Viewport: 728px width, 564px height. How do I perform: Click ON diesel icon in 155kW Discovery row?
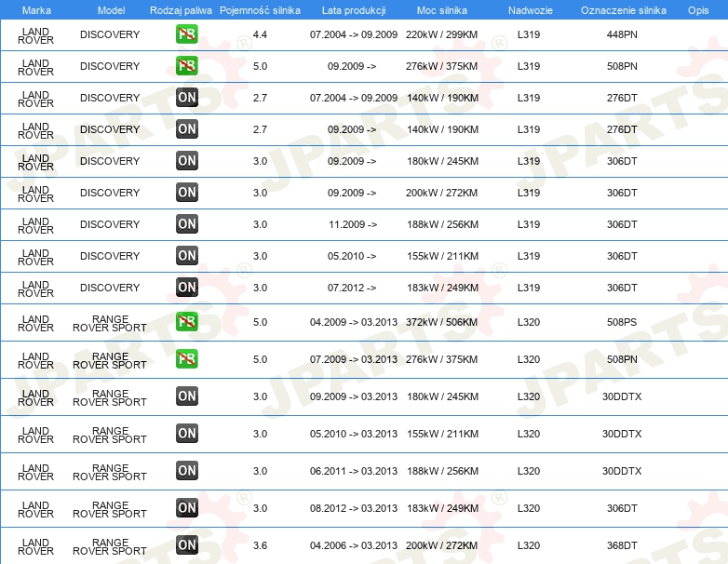[x=186, y=255]
